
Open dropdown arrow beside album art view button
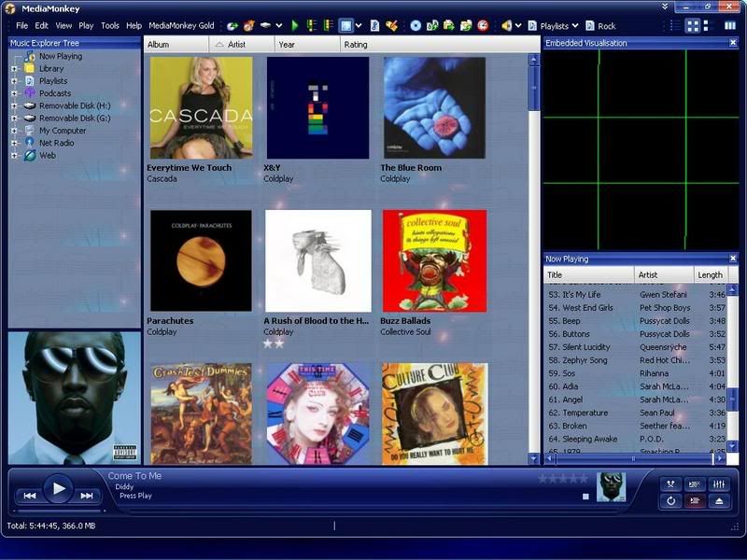tap(359, 26)
